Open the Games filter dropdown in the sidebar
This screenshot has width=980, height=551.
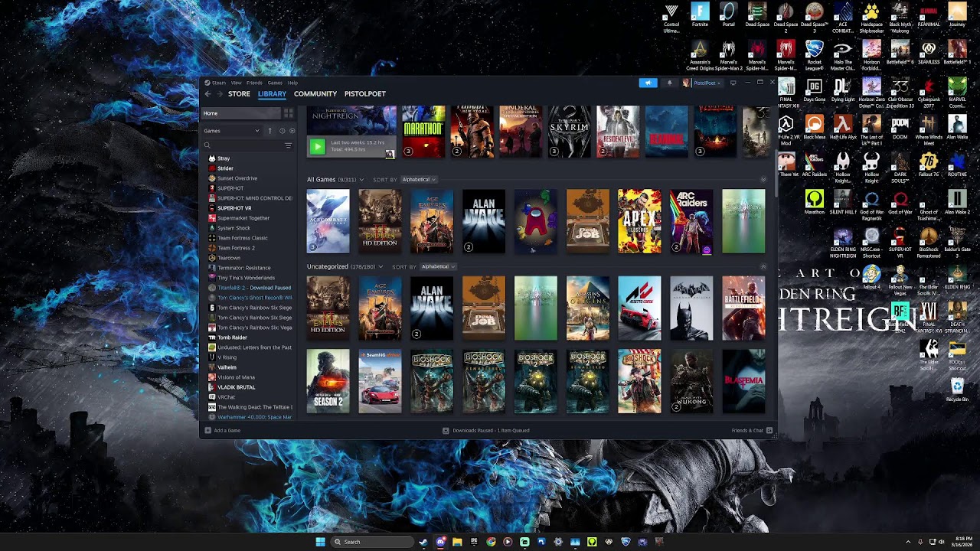[231, 131]
